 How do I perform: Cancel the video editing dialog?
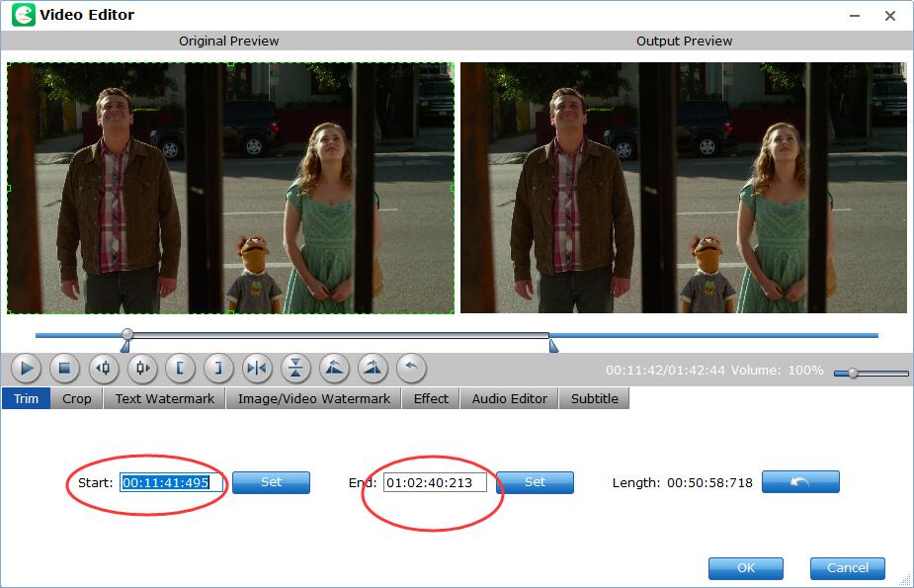(848, 568)
